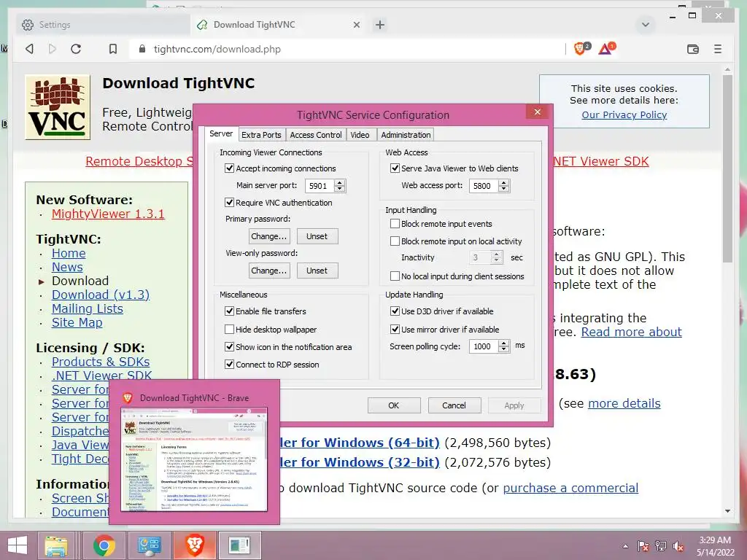Open the Brave wallet icon
The height and width of the screenshot is (560, 747).
(x=693, y=49)
